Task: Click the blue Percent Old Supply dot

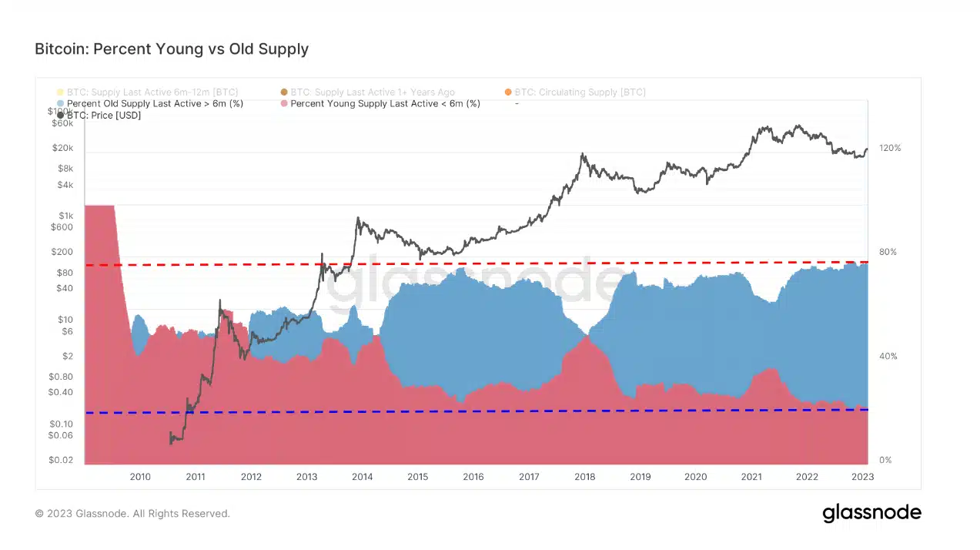Action: point(61,104)
